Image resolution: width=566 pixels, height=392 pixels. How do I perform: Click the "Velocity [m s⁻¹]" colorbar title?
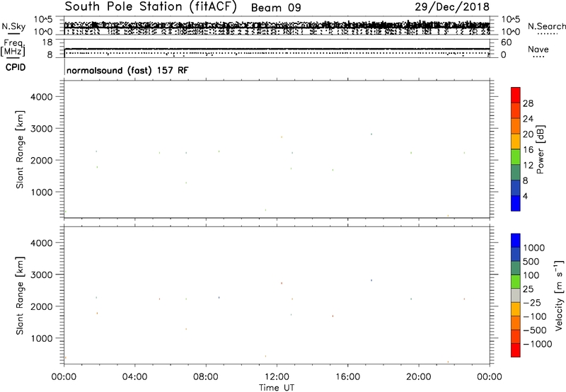pyautogui.click(x=559, y=295)
